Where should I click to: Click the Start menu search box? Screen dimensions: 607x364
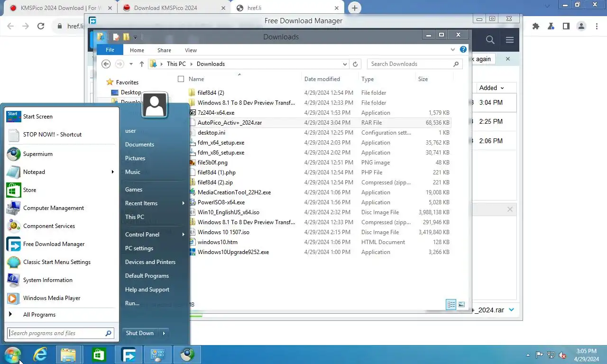[x=61, y=333]
